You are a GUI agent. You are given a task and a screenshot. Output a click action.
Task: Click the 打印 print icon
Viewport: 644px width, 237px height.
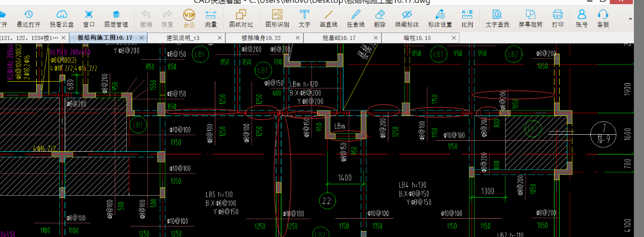(x=558, y=19)
